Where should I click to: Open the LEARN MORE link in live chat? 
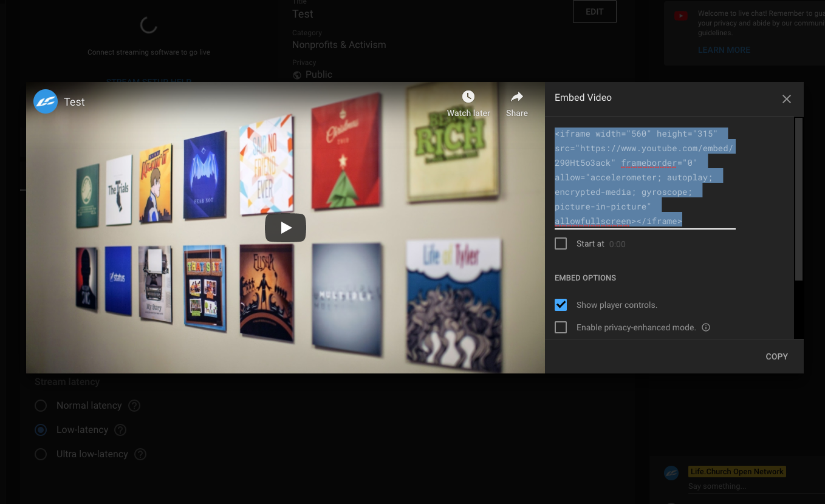(x=724, y=50)
